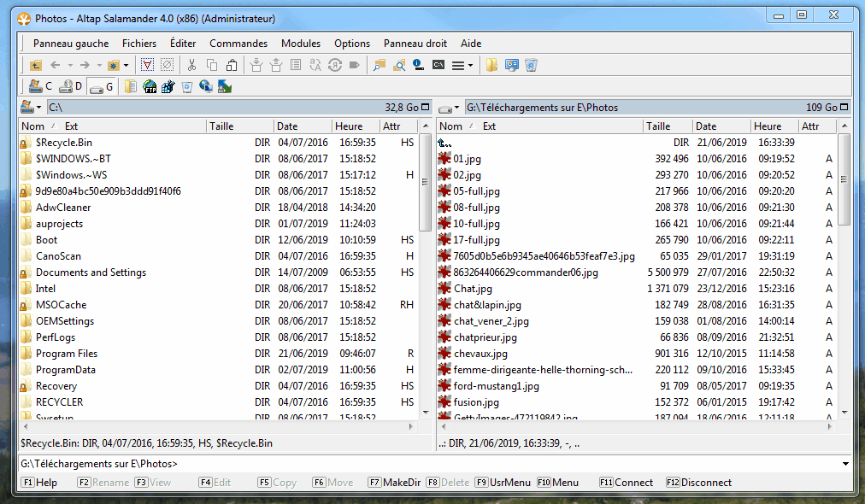This screenshot has height=504, width=865.
Task: Click the Documents folder drive-bar icon
Action: pos(131,86)
